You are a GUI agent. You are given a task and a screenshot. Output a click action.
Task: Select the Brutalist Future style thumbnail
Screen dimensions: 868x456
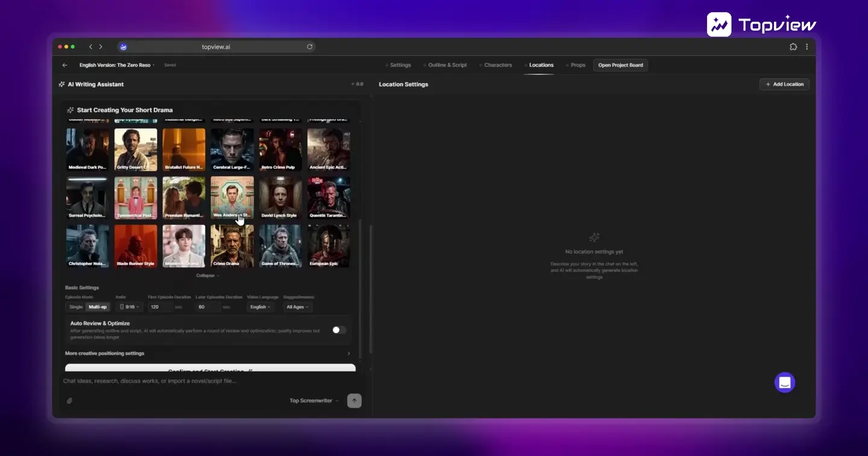click(x=184, y=150)
